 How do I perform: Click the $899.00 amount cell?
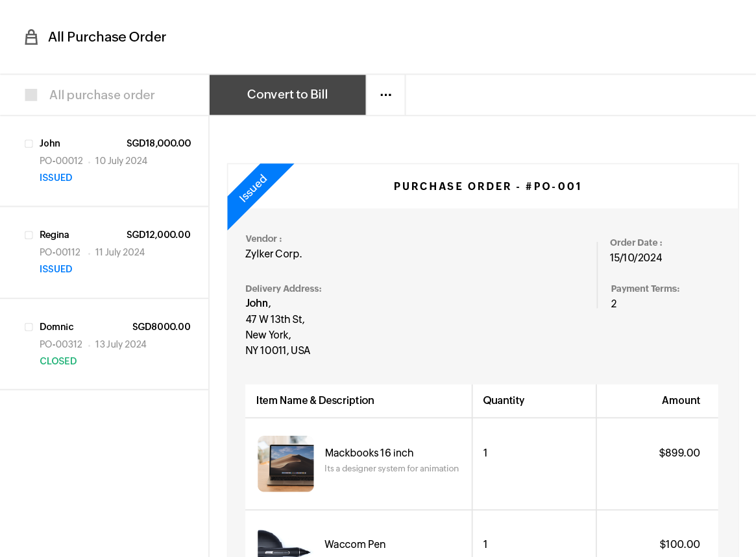point(679,453)
